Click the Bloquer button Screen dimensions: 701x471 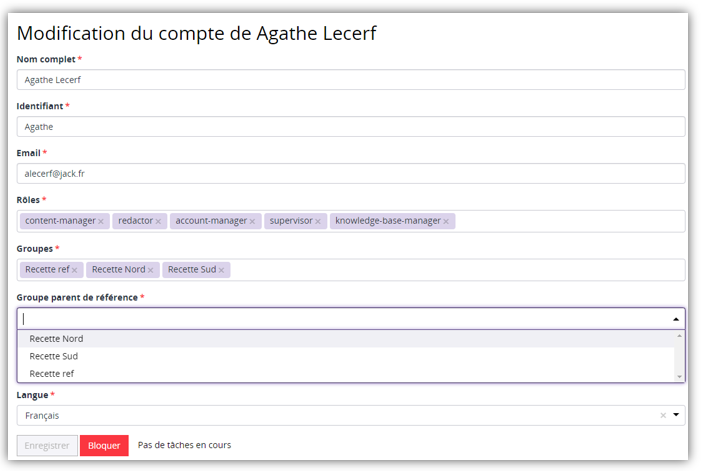(104, 446)
